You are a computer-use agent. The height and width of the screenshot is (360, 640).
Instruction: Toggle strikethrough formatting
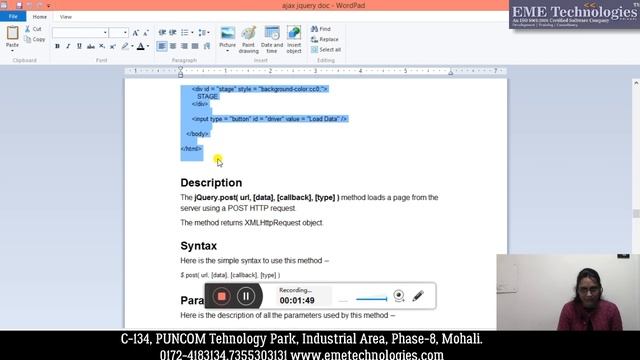point(91,47)
